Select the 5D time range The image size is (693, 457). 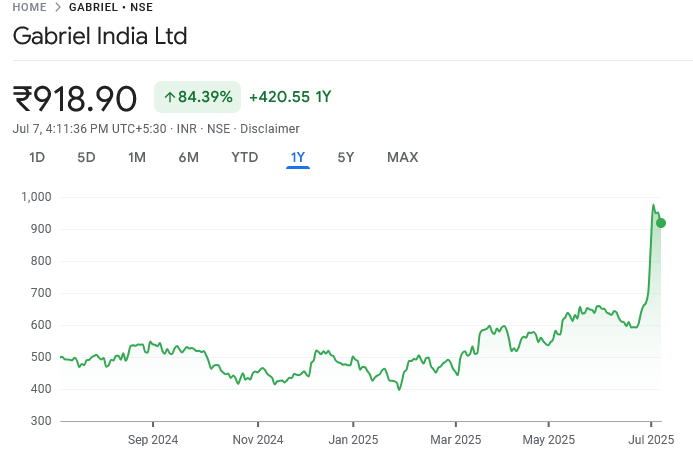click(x=87, y=157)
